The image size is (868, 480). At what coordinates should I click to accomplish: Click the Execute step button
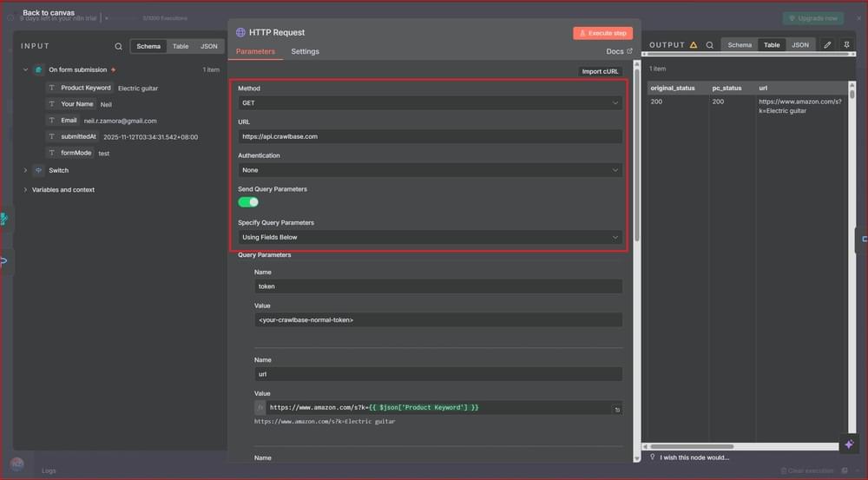(602, 33)
